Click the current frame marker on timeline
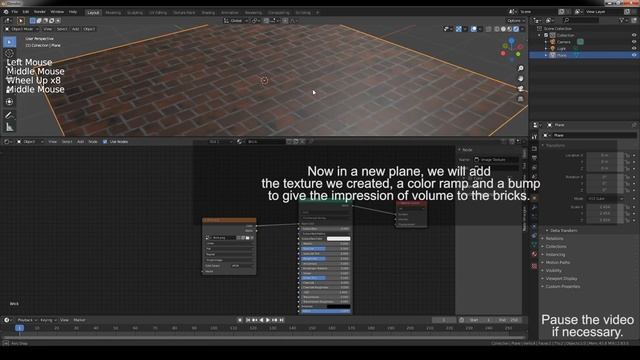 [x=19, y=328]
